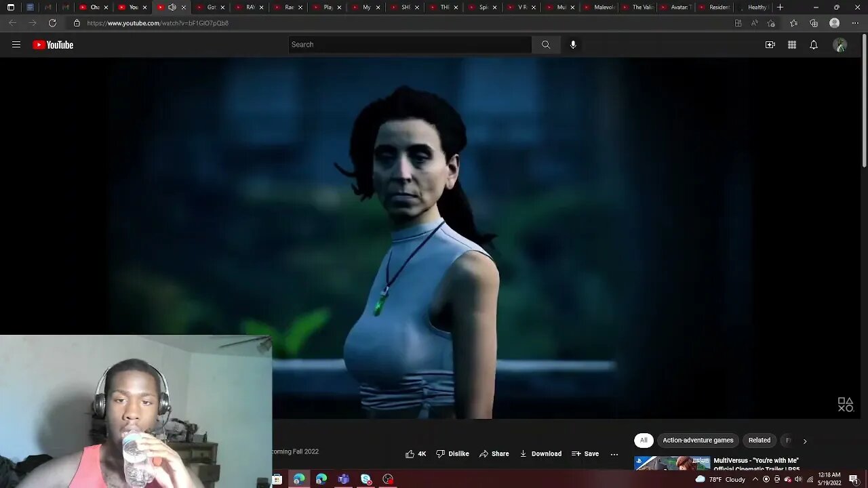
Task: Switch to the "Malevol" tab
Action: [599, 7]
